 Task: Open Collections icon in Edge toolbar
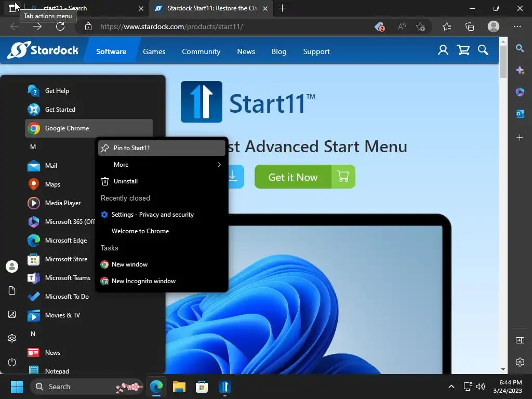tap(470, 26)
